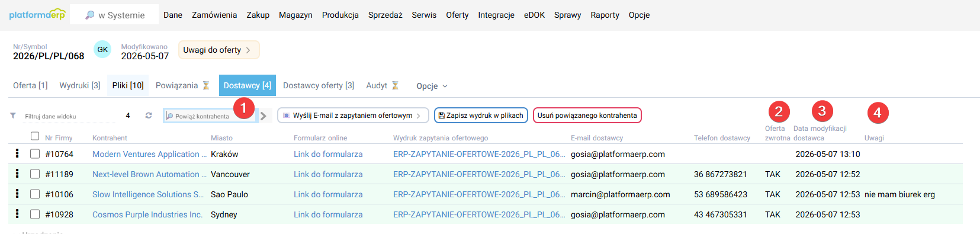980x234 pixels.
Task: Open row menu for #10764
Action: point(17,153)
